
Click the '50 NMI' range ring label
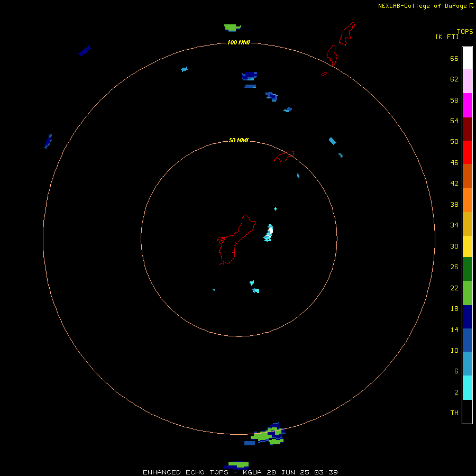tap(239, 140)
